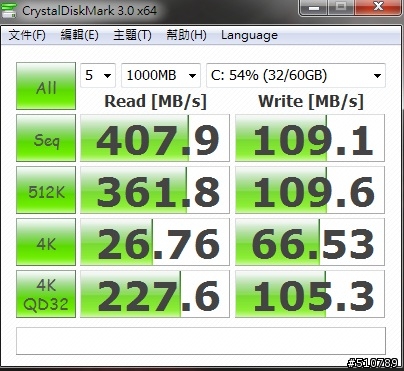Viewport: 404px width, 371px height.
Task: Click the empty comment field at bottom
Action: click(x=201, y=341)
